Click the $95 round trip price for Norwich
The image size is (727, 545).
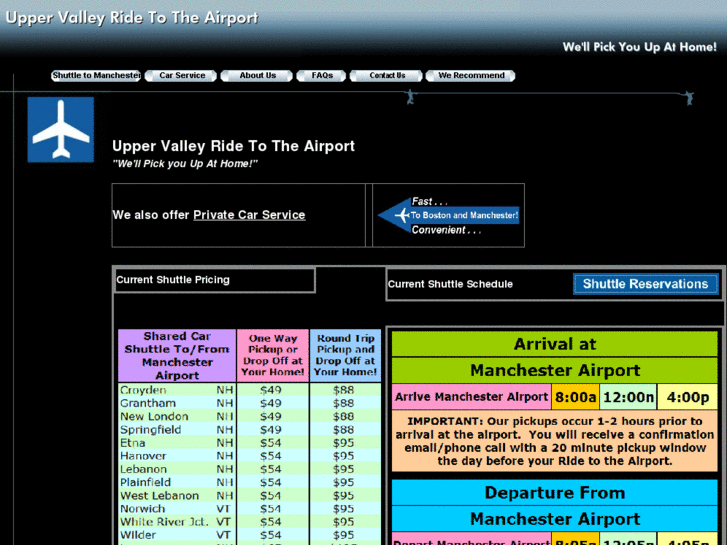344,509
